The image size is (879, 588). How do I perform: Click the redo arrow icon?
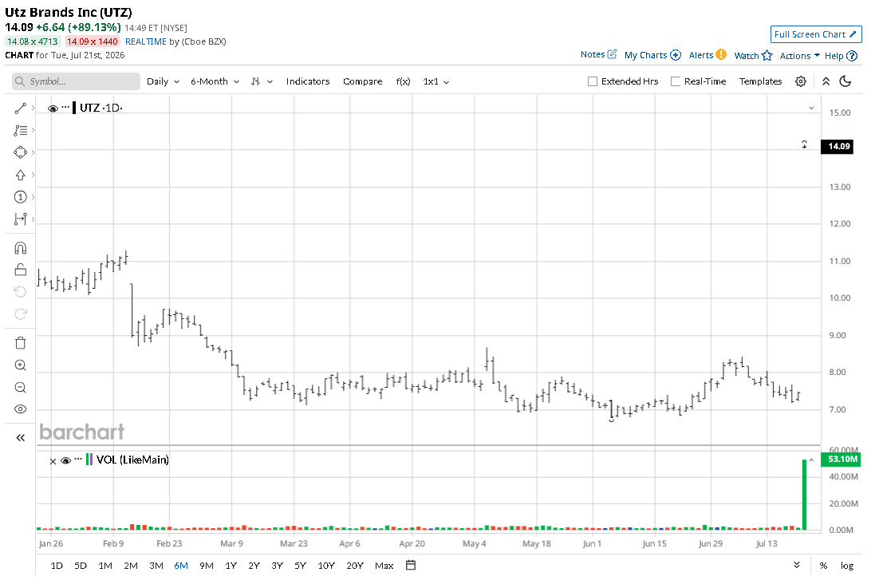click(20, 314)
